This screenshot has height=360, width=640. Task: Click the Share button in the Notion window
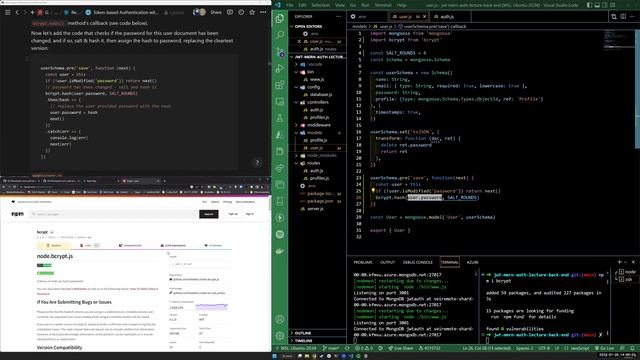pos(216,12)
